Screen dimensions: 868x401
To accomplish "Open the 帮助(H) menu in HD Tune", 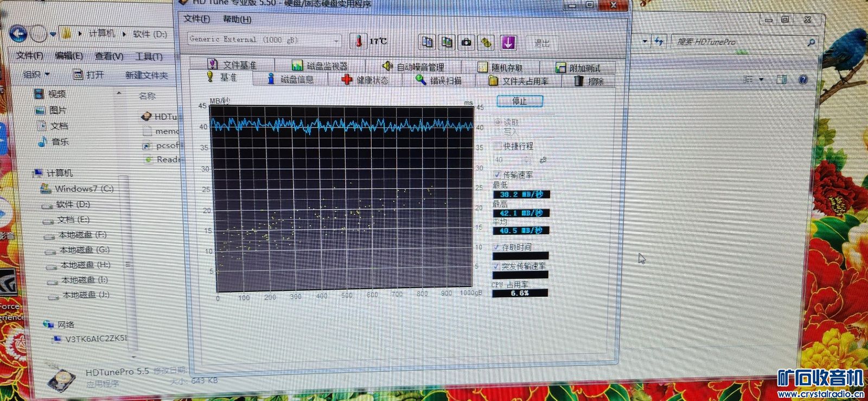I will point(237,20).
